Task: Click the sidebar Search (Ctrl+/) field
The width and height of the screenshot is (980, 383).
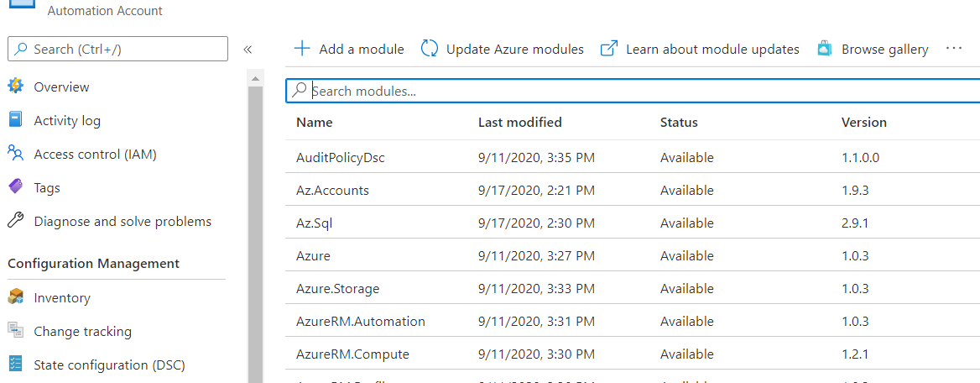Action: 117,49
